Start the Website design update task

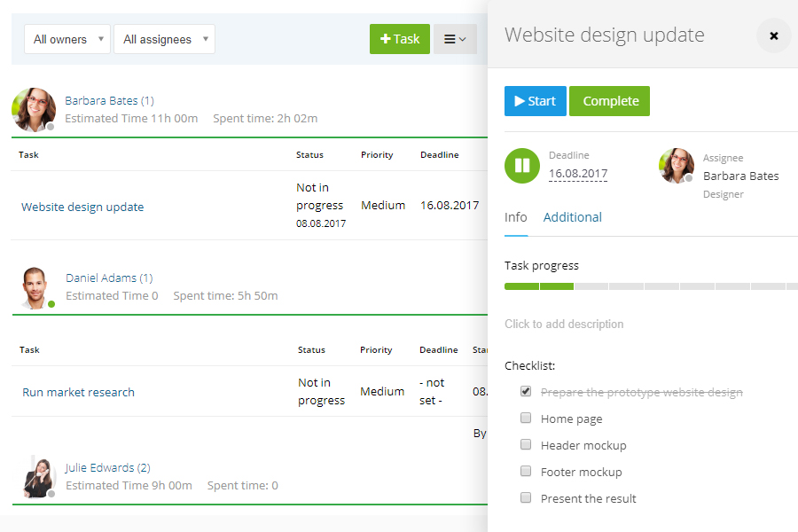pyautogui.click(x=535, y=100)
